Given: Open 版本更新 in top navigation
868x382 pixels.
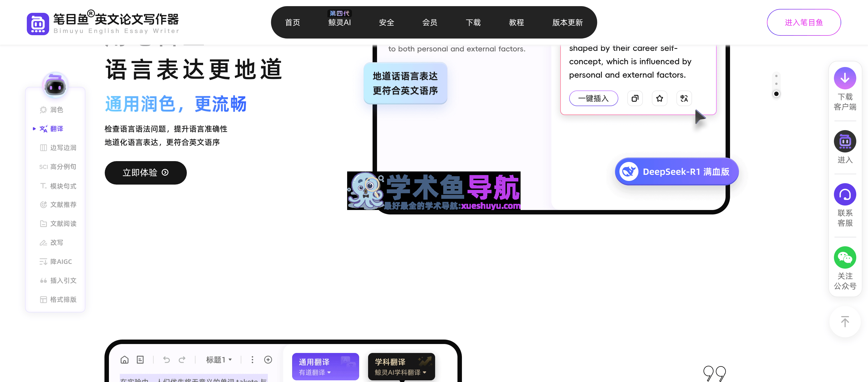Looking at the screenshot, I should (567, 22).
